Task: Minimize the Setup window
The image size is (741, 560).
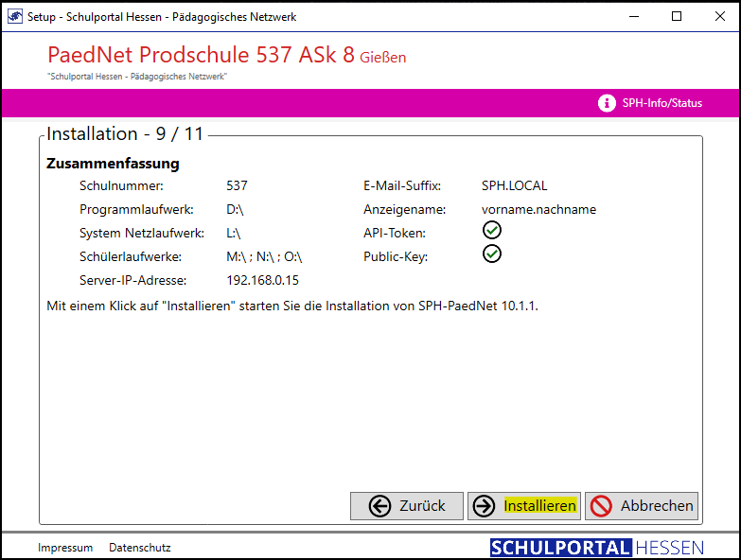Action: pyautogui.click(x=634, y=16)
